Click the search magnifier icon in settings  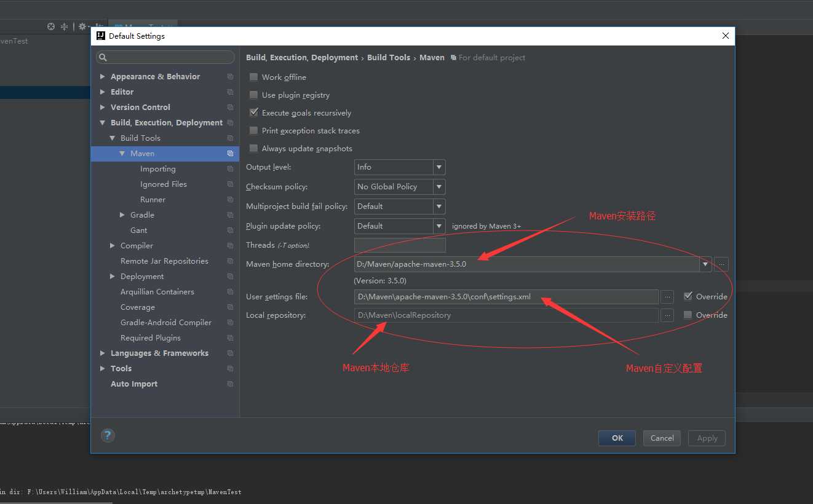tap(103, 57)
